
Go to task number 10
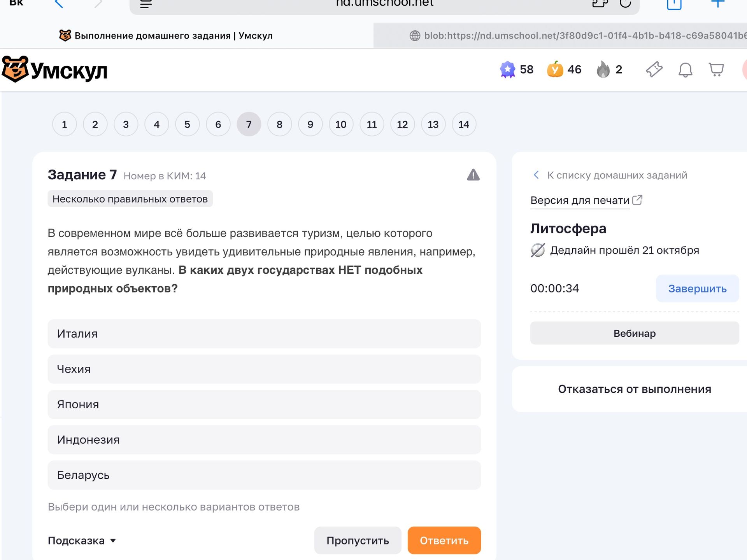(x=341, y=124)
